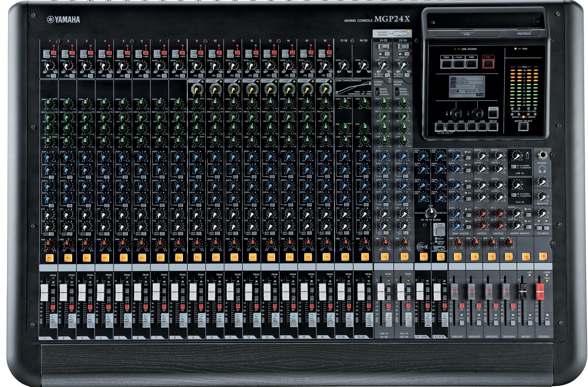The height and width of the screenshot is (387, 588).
Task: Engage the DUCKER button on channel 21/22
Action: click(384, 46)
